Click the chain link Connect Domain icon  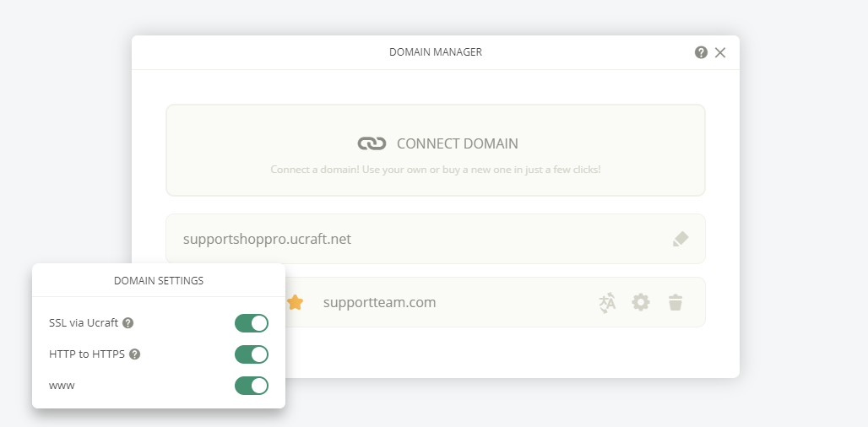(372, 143)
